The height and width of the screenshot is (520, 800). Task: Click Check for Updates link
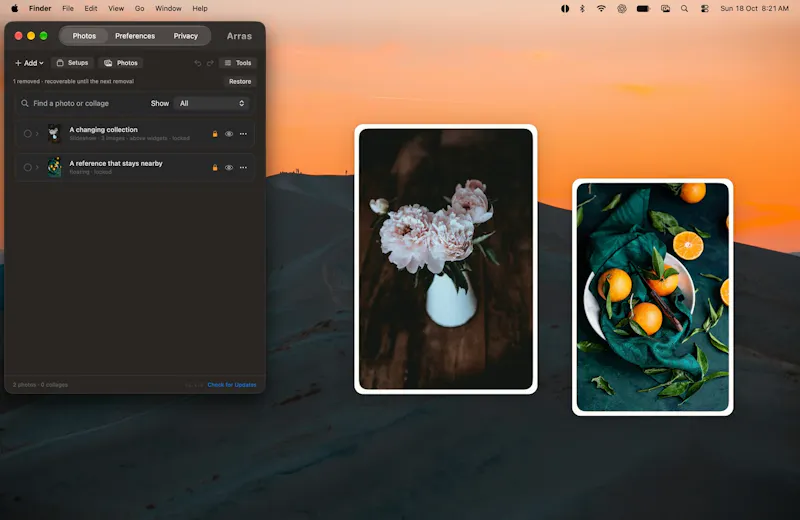pos(232,385)
